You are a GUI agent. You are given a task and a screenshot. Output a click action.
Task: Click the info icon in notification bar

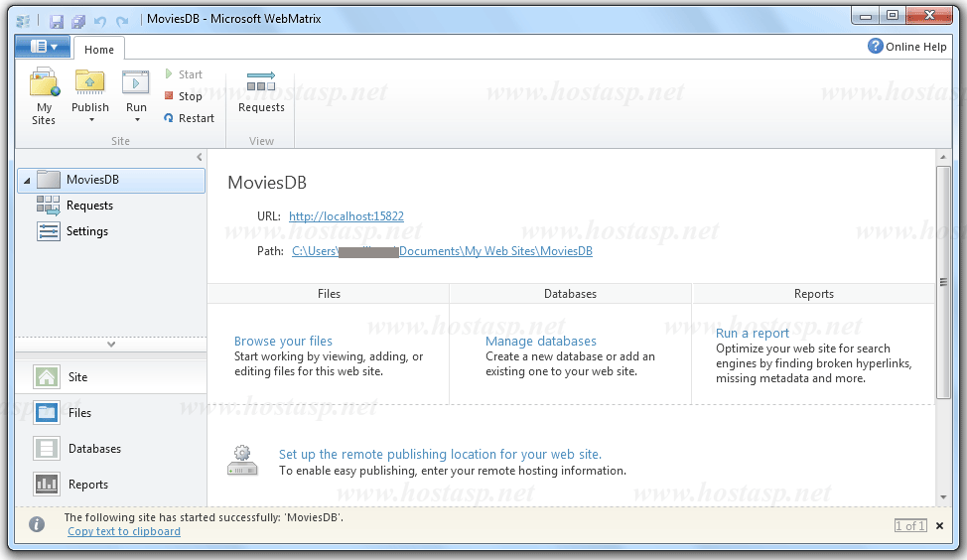[37, 524]
